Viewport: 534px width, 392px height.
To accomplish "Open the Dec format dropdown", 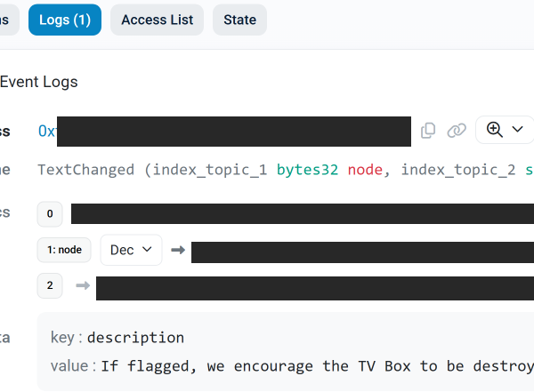I will tap(131, 251).
